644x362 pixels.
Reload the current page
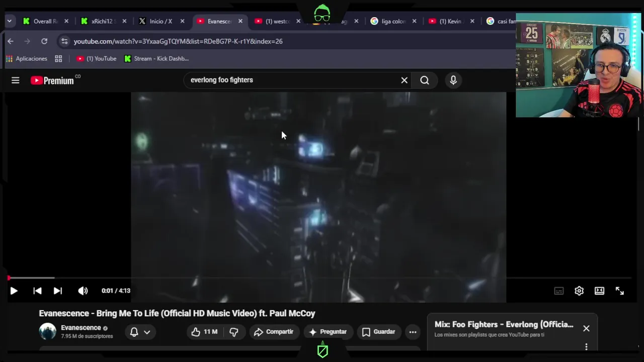pos(44,41)
